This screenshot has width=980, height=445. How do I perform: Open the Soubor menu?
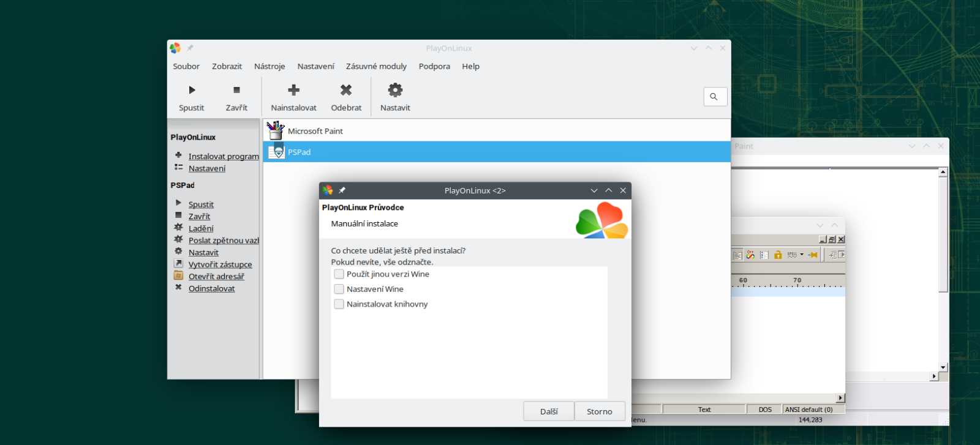click(x=186, y=66)
